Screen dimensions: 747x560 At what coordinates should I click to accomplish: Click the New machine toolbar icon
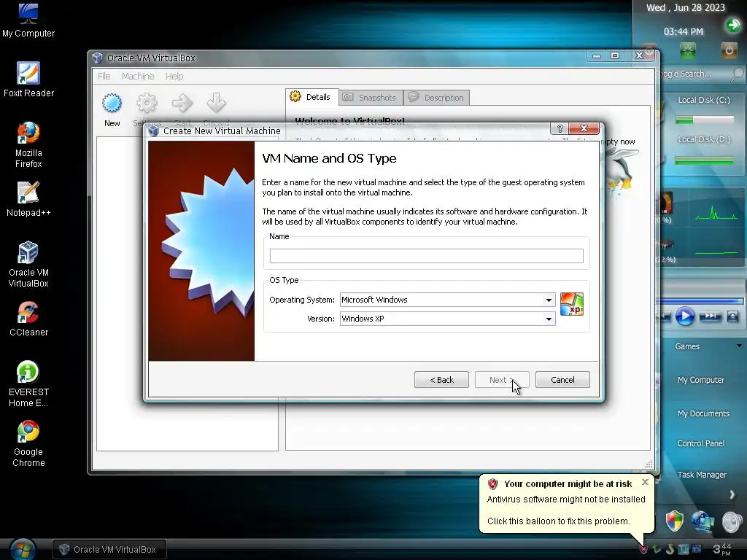coord(112,104)
